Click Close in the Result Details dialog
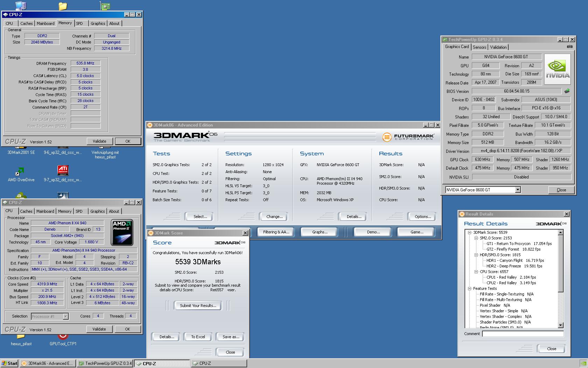588x368 pixels. coord(552,349)
